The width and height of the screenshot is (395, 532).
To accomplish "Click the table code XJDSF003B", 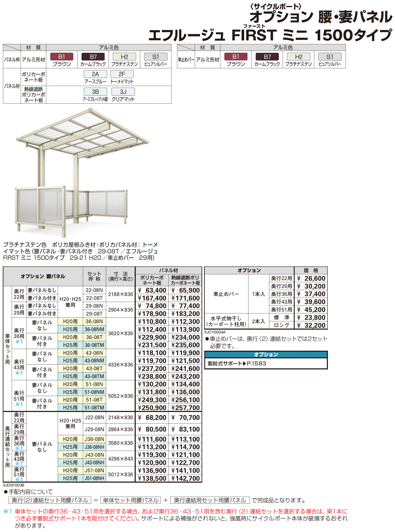I will (14, 485).
